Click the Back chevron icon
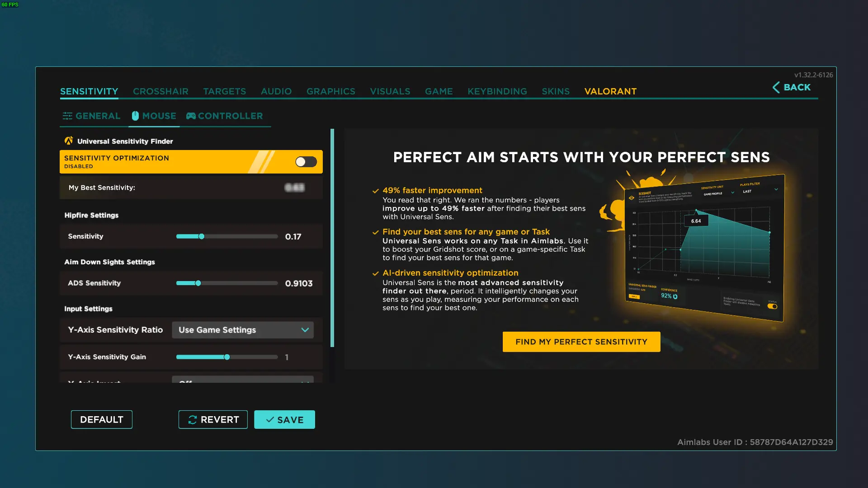The width and height of the screenshot is (868, 488). 776,87
